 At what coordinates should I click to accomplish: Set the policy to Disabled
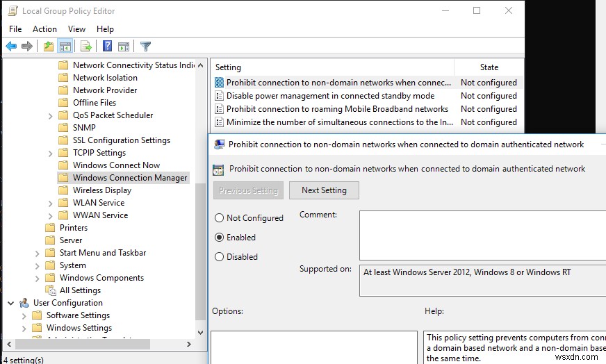click(220, 257)
